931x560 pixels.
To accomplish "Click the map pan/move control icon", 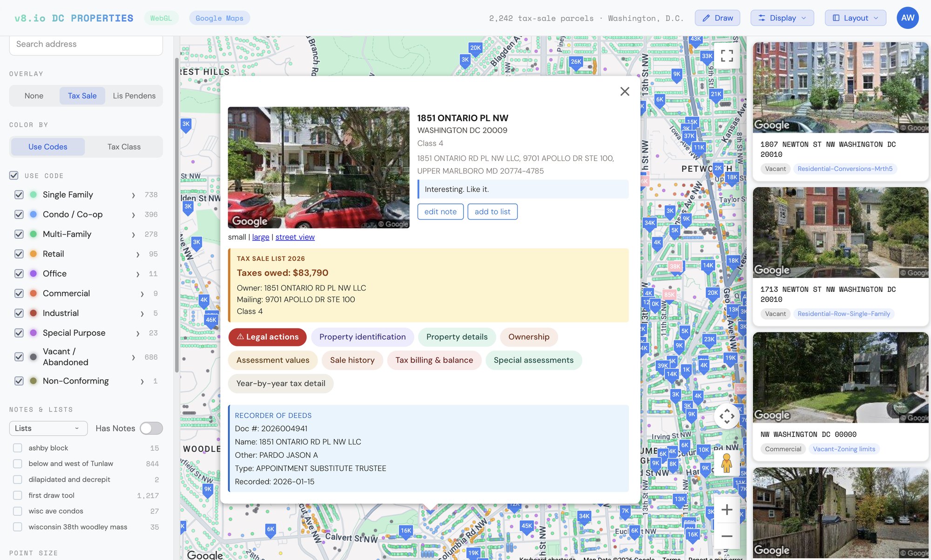I will tap(727, 416).
